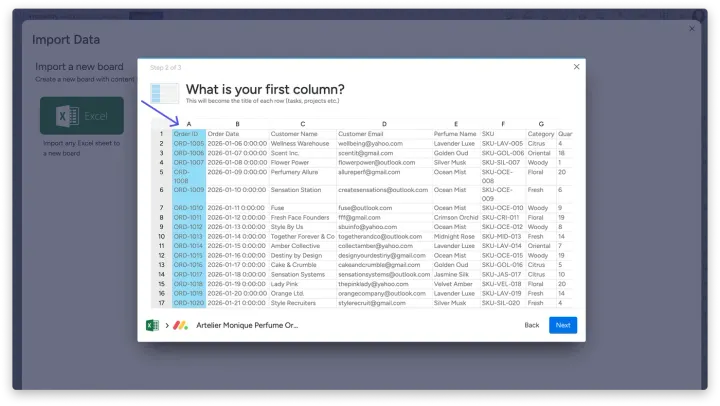Click date cell '2026-01-21 0:00:00'
Viewport: 720px width, 406px height.
(x=237, y=303)
